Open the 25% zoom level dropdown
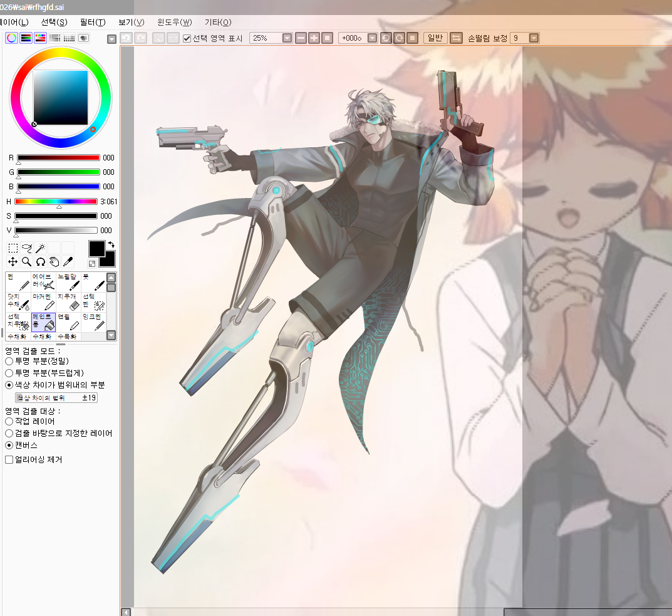 287,38
